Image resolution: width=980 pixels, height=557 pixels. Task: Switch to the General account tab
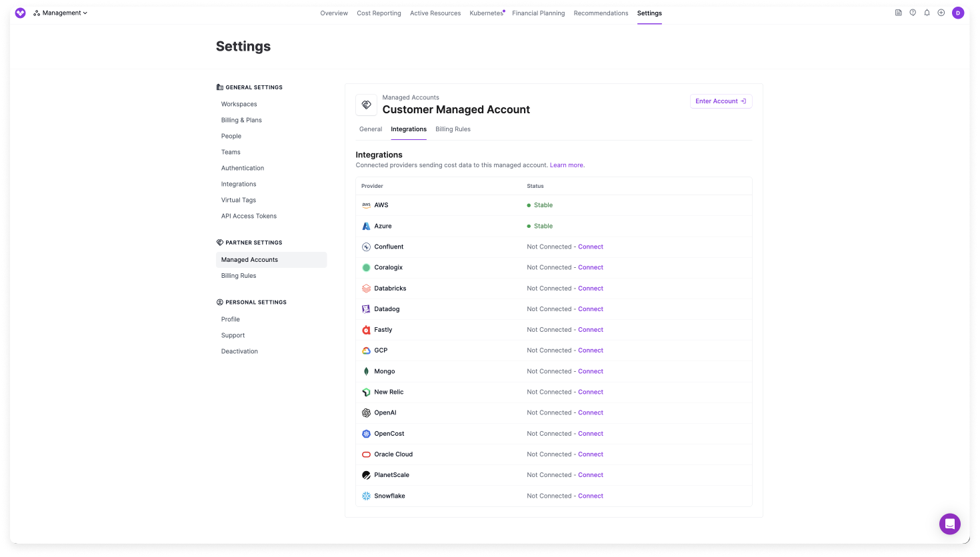pos(371,129)
